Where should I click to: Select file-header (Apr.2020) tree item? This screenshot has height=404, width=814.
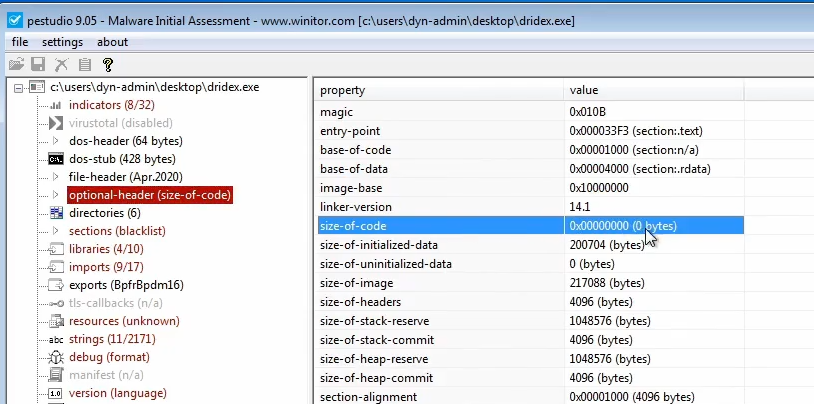[126, 177]
